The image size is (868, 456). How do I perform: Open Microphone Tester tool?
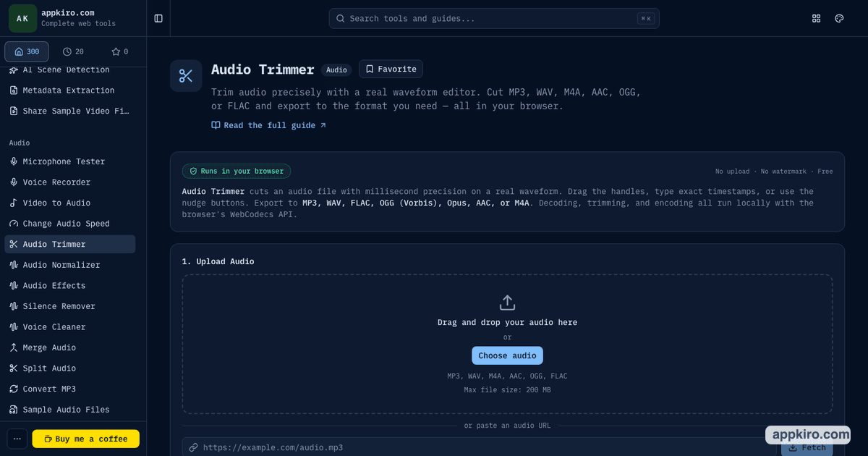tap(70, 161)
